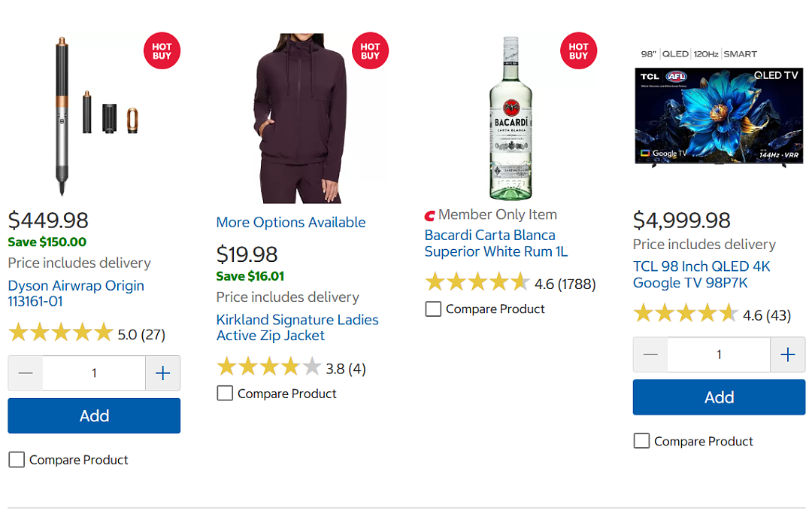Increase Dyson Airwrap quantity with plus icon
Viewport: 812px width, 514px height.
click(x=162, y=373)
